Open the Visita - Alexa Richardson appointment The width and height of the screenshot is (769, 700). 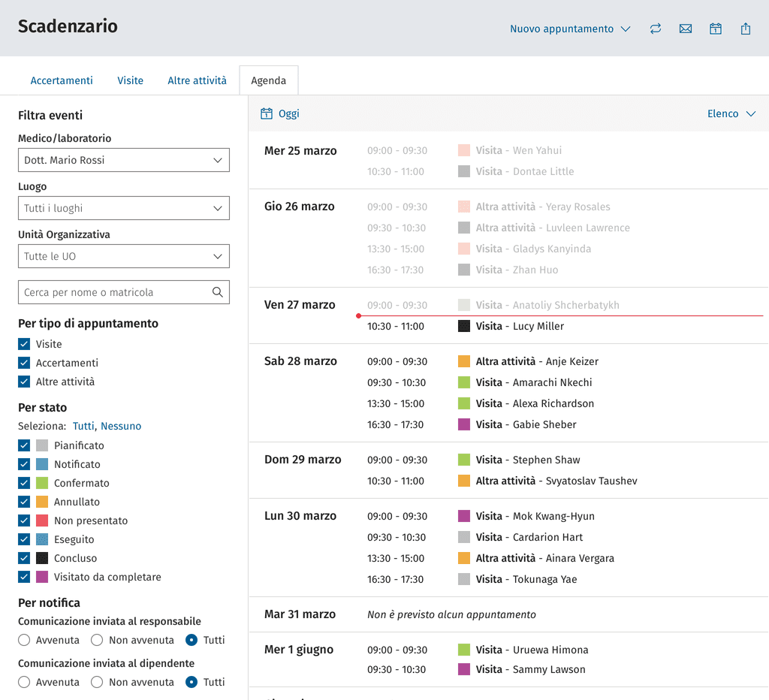point(535,403)
